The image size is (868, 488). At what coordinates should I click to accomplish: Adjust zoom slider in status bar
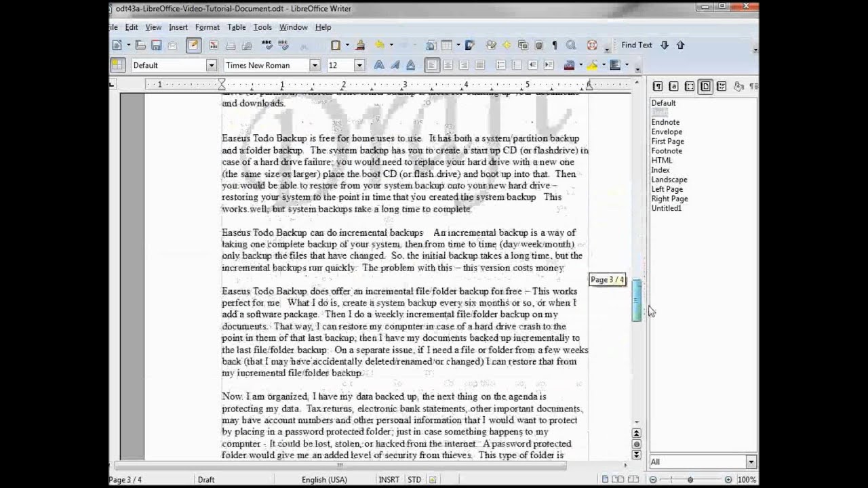pyautogui.click(x=690, y=480)
